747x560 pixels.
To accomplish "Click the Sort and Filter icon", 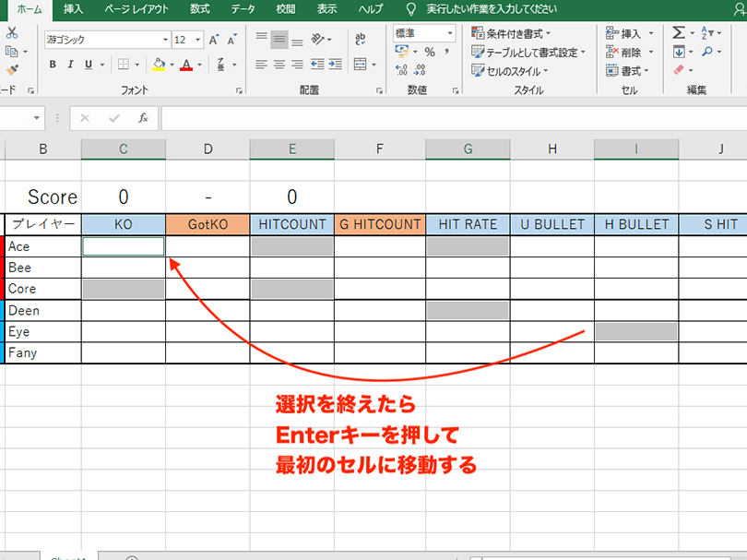I will [706, 33].
